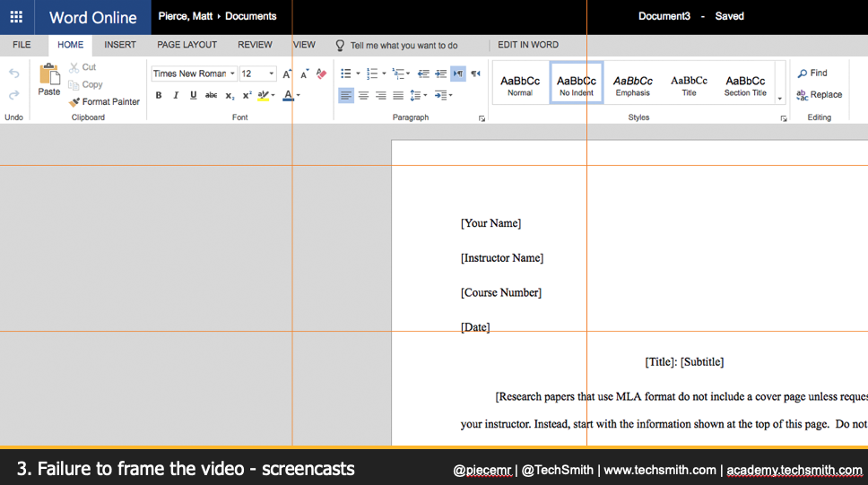Click the Align Right icon
The height and width of the screenshot is (485, 868).
click(x=381, y=96)
